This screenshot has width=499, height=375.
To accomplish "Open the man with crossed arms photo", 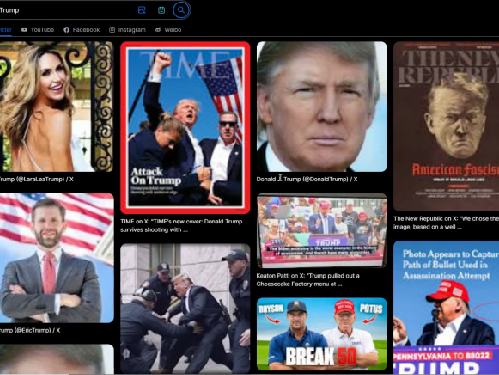I will coord(57,258).
